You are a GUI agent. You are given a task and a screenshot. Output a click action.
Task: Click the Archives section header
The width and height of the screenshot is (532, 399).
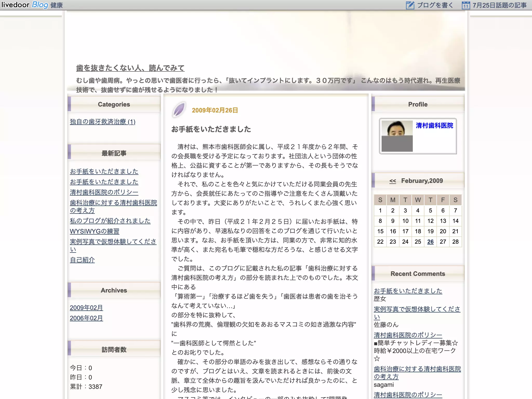coord(114,290)
